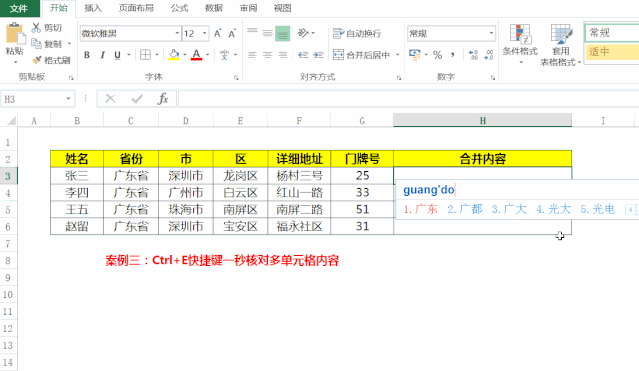The width and height of the screenshot is (639, 371).
Task: Apply comma thousands separator style
Action: pos(453,55)
